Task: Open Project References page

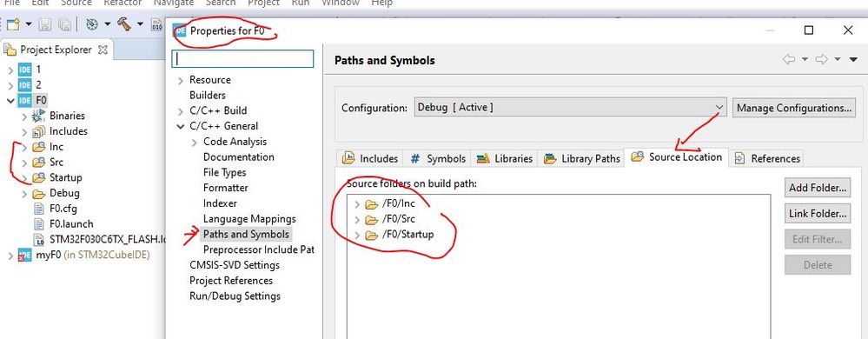Action: point(231,280)
